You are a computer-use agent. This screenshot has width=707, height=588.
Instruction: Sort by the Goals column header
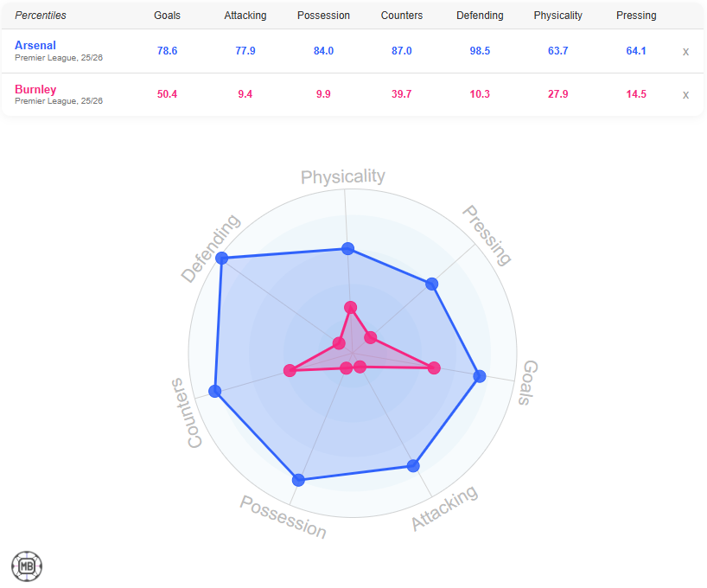coord(167,16)
